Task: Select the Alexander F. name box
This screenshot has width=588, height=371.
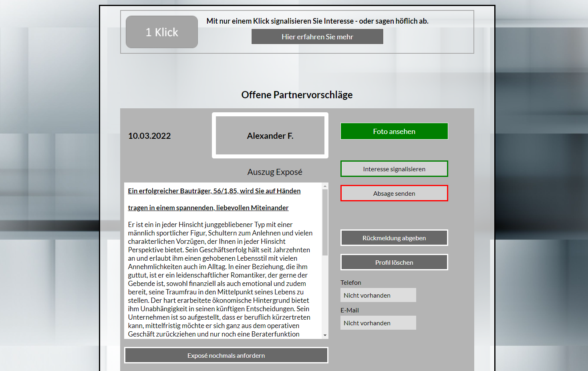Action: pos(270,136)
